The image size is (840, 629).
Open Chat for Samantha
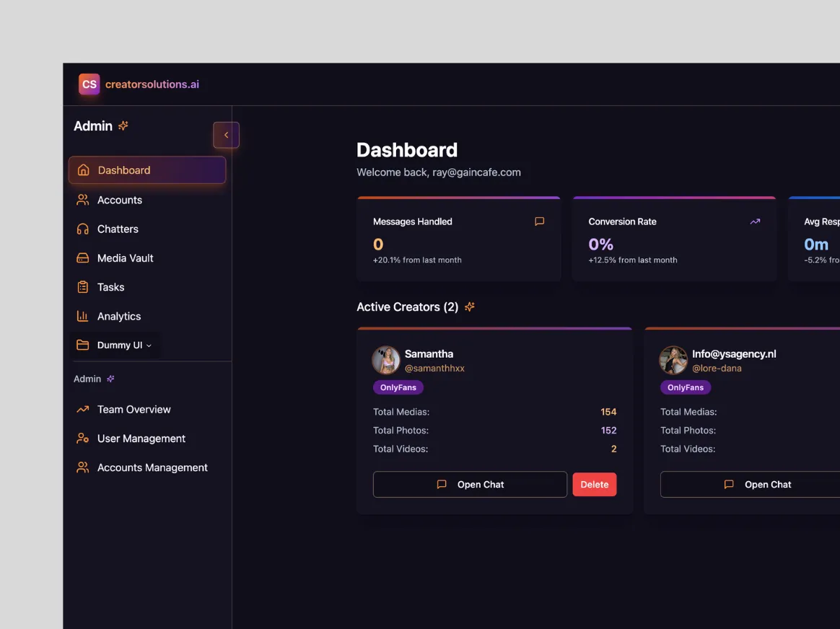click(470, 485)
